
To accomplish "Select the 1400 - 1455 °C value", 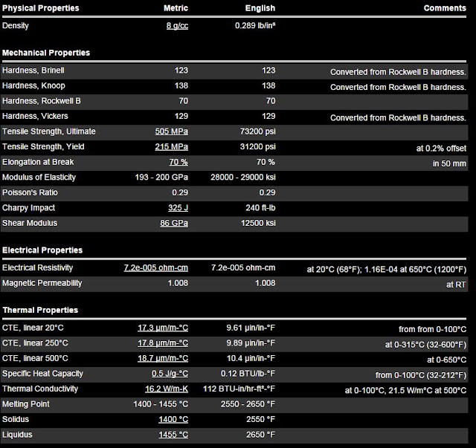I will click(x=161, y=404).
